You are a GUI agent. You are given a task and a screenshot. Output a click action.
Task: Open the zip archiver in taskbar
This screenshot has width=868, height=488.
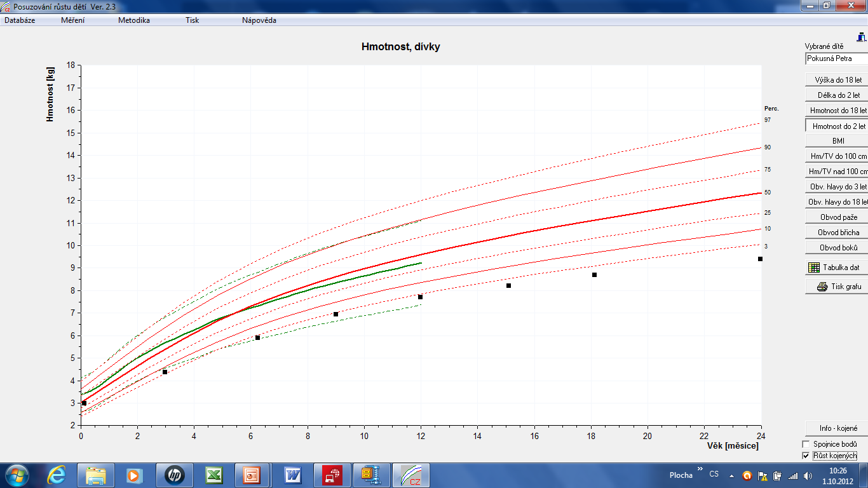coord(371,475)
